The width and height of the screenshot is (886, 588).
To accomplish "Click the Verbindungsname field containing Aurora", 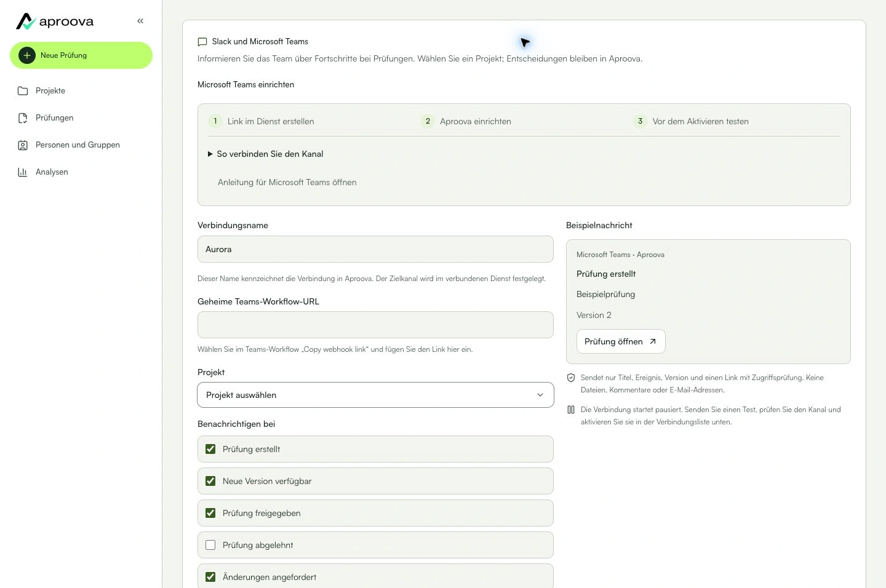I will click(375, 249).
